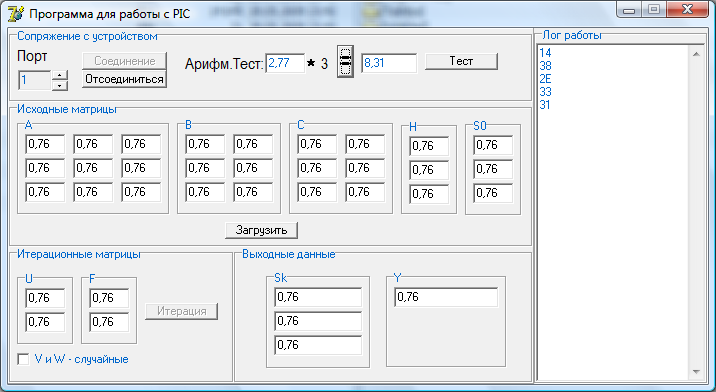Image resolution: width=716 pixels, height=392 pixels.
Task: Click the Порт number field
Action: tap(34, 80)
